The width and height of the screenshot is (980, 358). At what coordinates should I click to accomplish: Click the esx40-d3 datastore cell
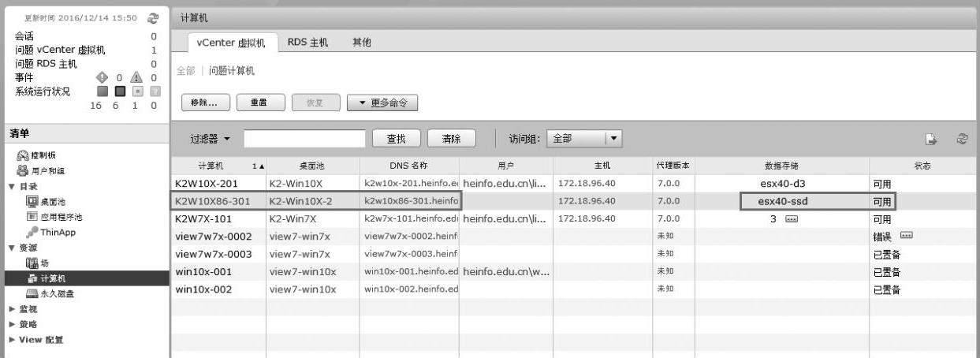tap(783, 183)
